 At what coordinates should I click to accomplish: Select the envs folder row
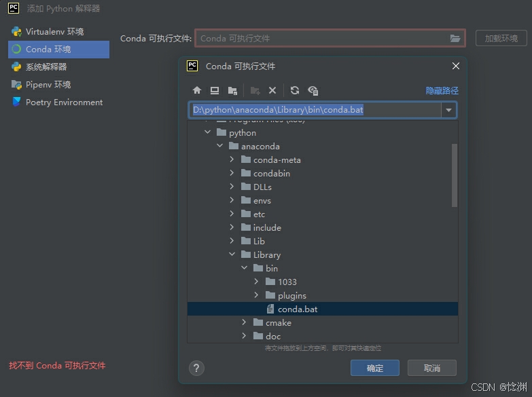click(323, 200)
